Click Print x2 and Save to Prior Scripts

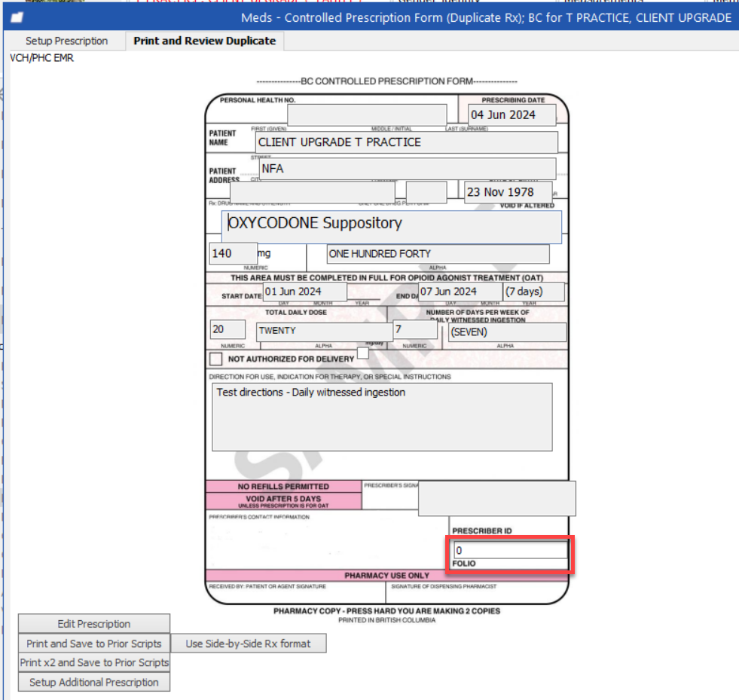point(94,662)
